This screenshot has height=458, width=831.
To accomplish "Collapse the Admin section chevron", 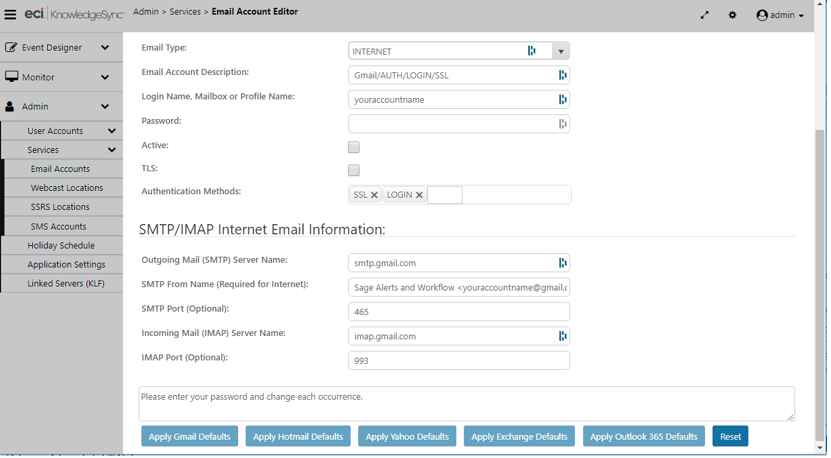I will [x=105, y=107].
